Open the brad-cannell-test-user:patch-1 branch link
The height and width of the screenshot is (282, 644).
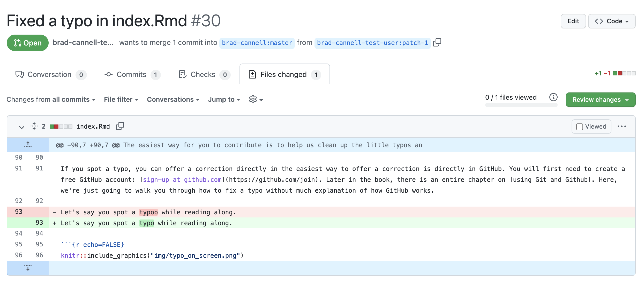pyautogui.click(x=372, y=43)
